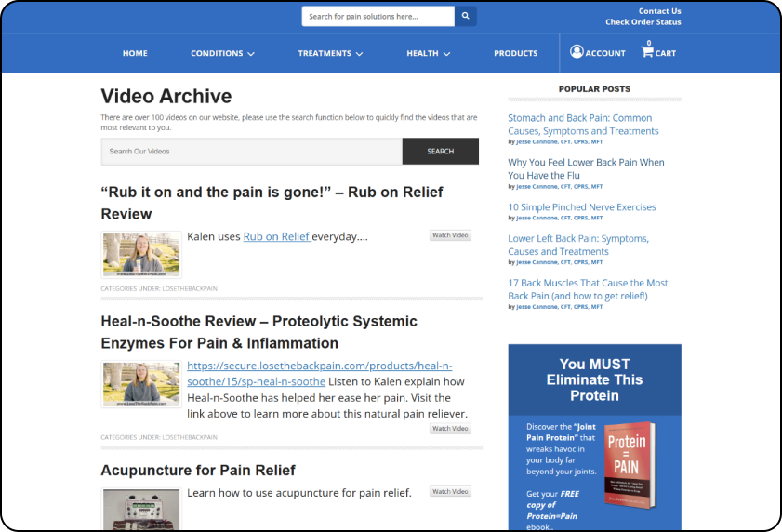Click the dark SEARCH button
Viewport: 782px width, 532px height.
(x=441, y=152)
